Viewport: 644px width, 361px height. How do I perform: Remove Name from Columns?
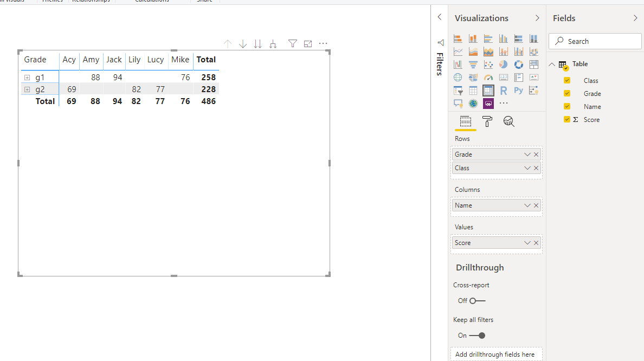coord(536,205)
